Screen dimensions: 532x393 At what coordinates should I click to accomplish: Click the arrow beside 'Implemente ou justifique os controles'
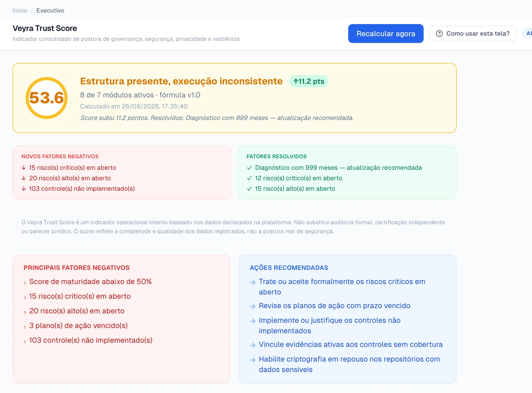point(253,321)
